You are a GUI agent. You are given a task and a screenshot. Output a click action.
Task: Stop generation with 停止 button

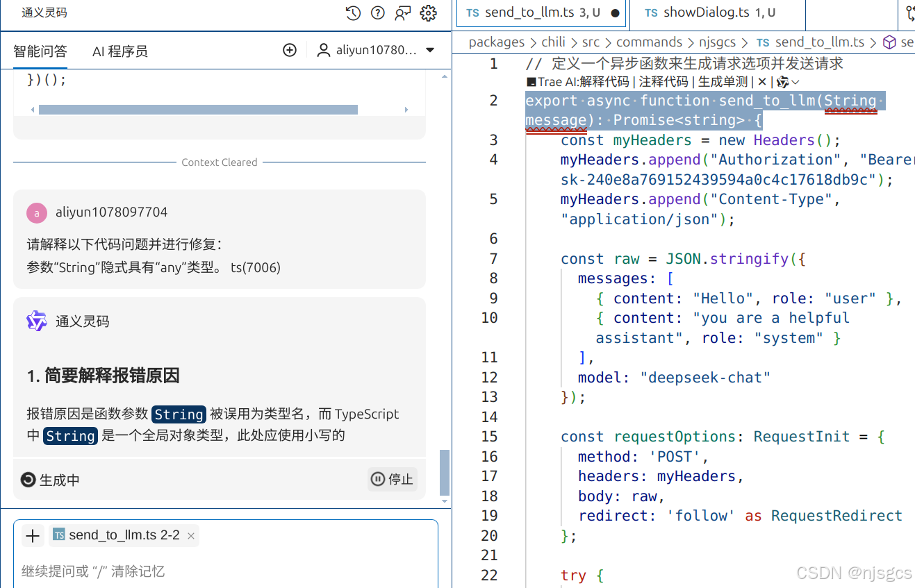[393, 479]
